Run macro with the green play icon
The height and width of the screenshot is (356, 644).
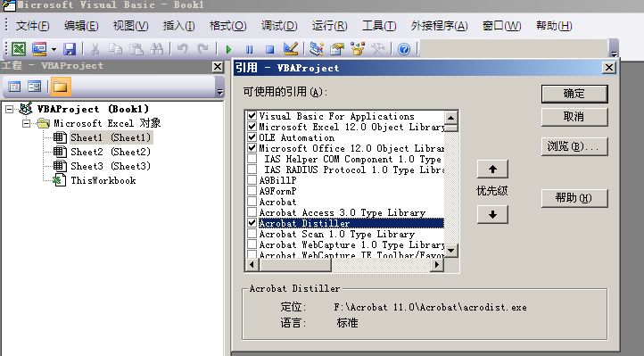coord(228,50)
